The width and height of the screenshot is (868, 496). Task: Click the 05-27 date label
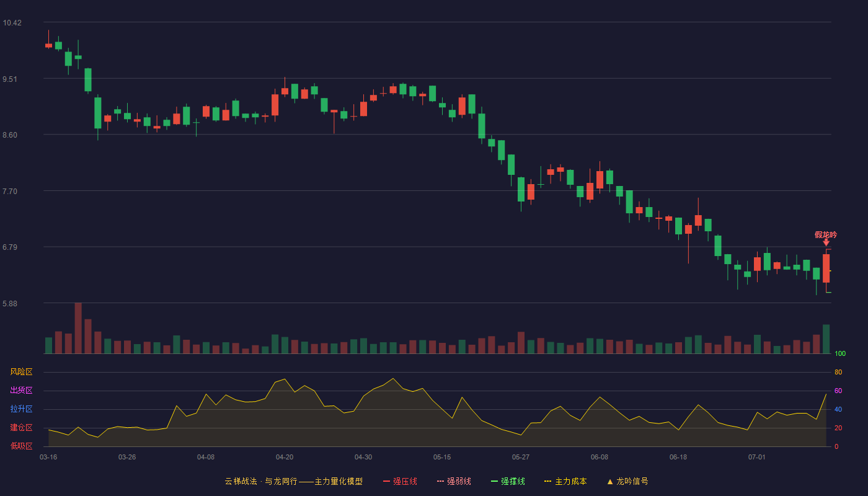tap(521, 457)
